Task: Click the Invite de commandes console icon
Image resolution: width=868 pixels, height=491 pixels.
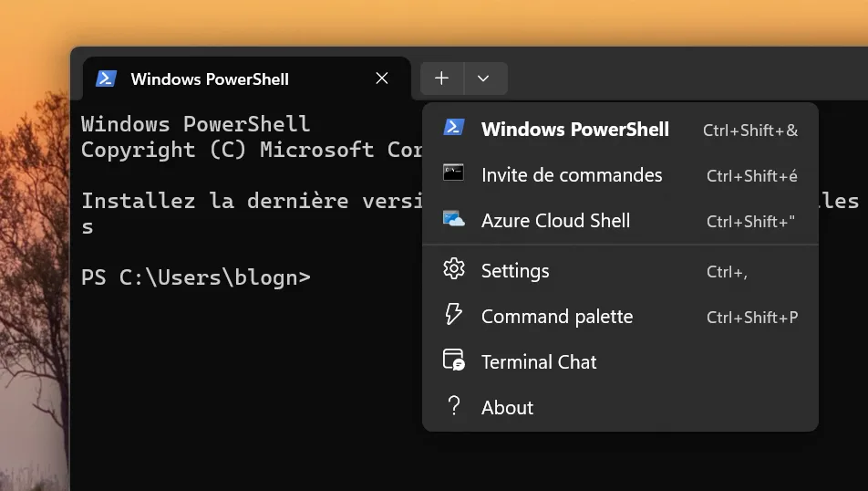Action: pyautogui.click(x=453, y=173)
